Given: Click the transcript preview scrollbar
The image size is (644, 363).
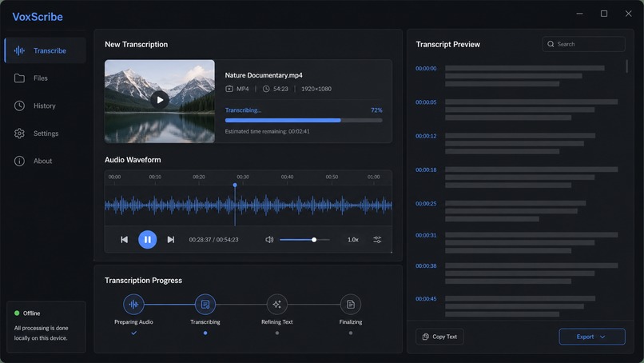Looking at the screenshot, I should tap(626, 66).
